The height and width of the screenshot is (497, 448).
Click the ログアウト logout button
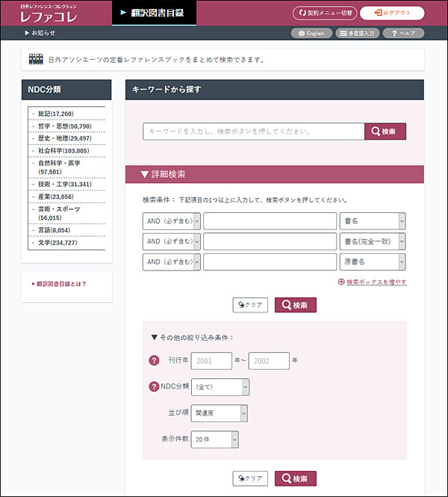[x=392, y=13]
